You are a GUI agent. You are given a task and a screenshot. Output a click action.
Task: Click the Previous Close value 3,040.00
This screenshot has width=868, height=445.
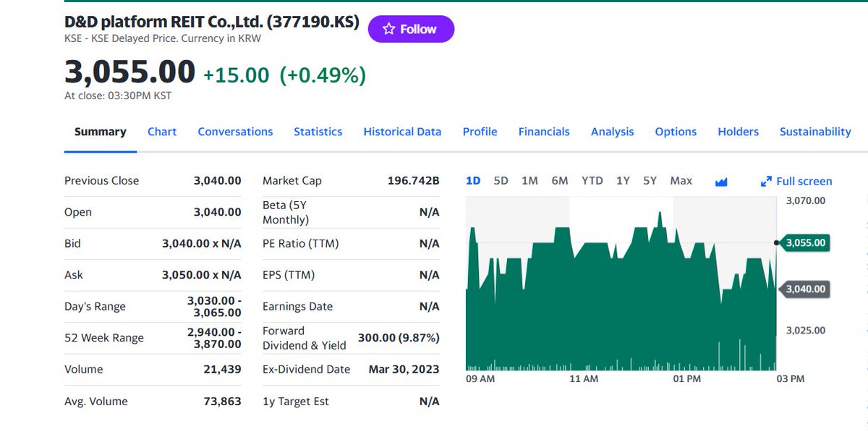[x=217, y=181]
